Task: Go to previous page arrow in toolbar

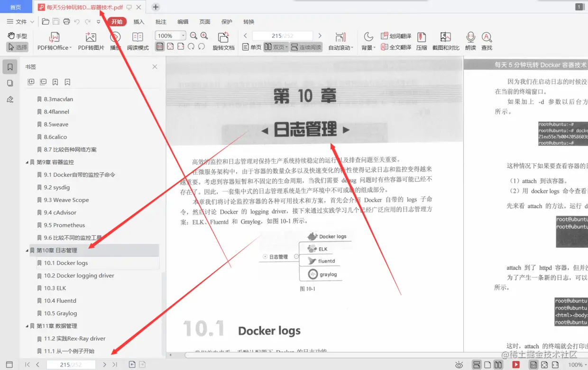Action: 246,36
